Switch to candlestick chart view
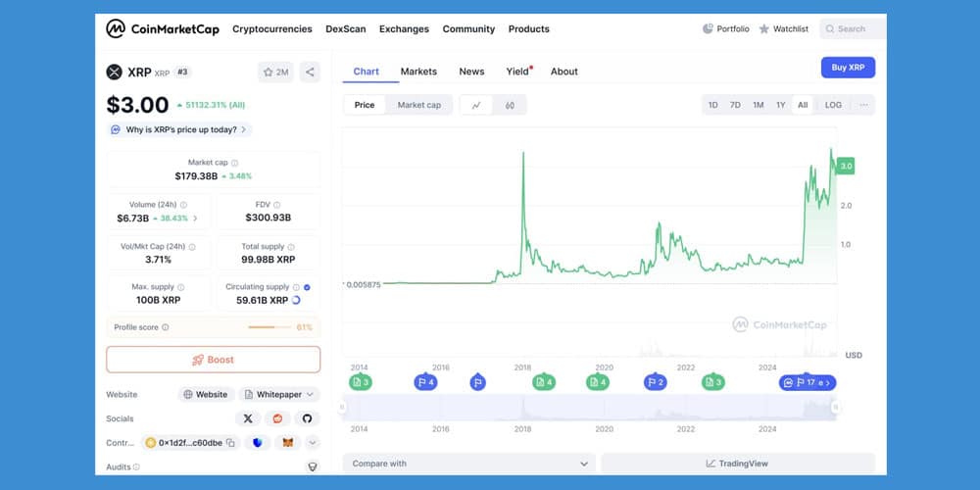The image size is (980, 490). pos(510,105)
